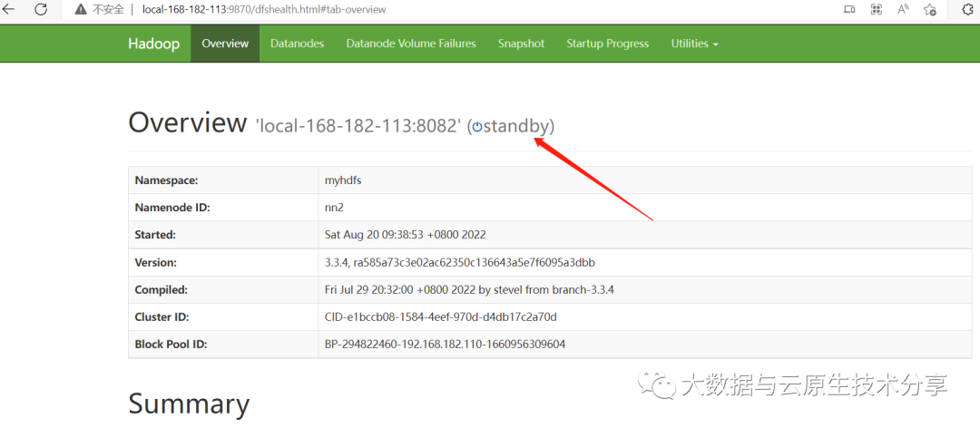980x428 pixels.
Task: Click the 'Namespace:' row label
Action: pyautogui.click(x=166, y=180)
